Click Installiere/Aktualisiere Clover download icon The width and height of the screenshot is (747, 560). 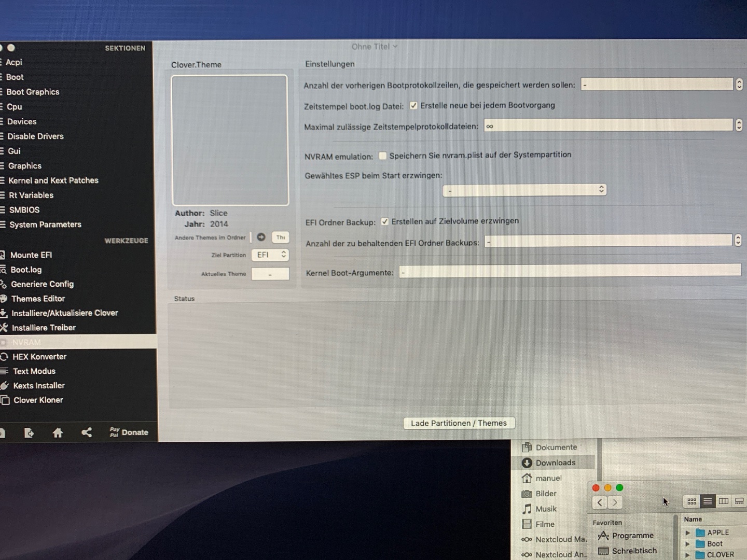[3, 313]
